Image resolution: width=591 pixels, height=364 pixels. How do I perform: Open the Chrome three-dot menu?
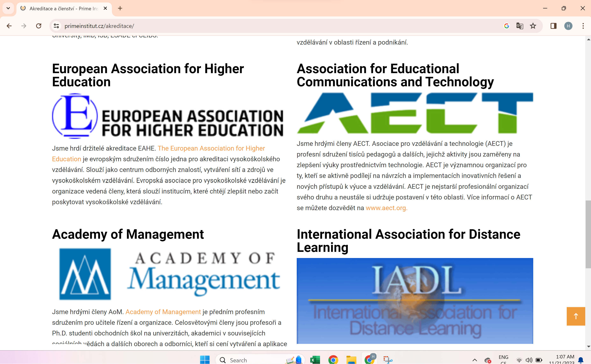pyautogui.click(x=583, y=26)
